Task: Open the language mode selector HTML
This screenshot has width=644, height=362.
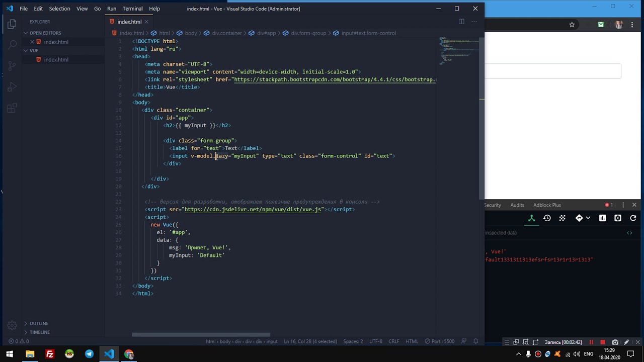Action: [x=412, y=341]
